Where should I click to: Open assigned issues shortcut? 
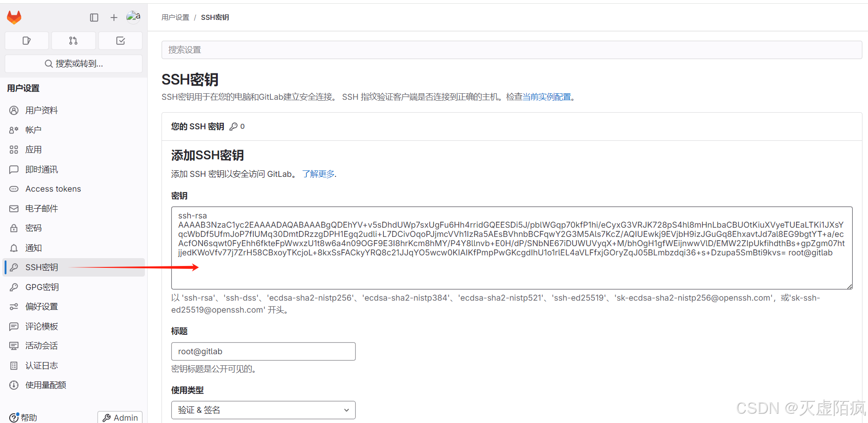[x=27, y=41]
